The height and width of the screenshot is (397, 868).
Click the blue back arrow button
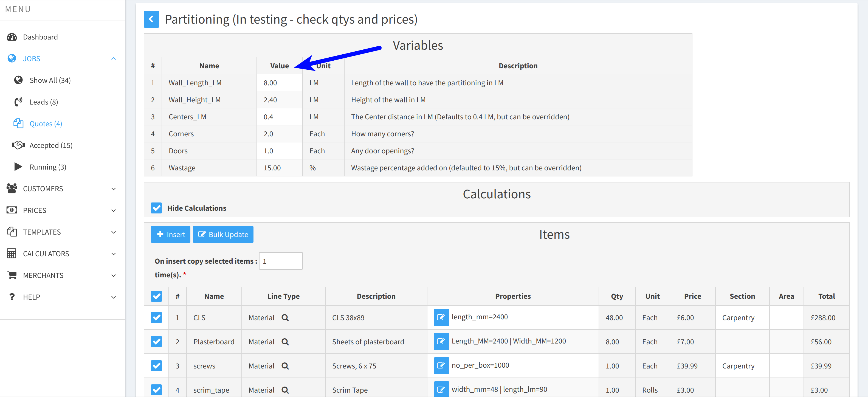pos(151,19)
